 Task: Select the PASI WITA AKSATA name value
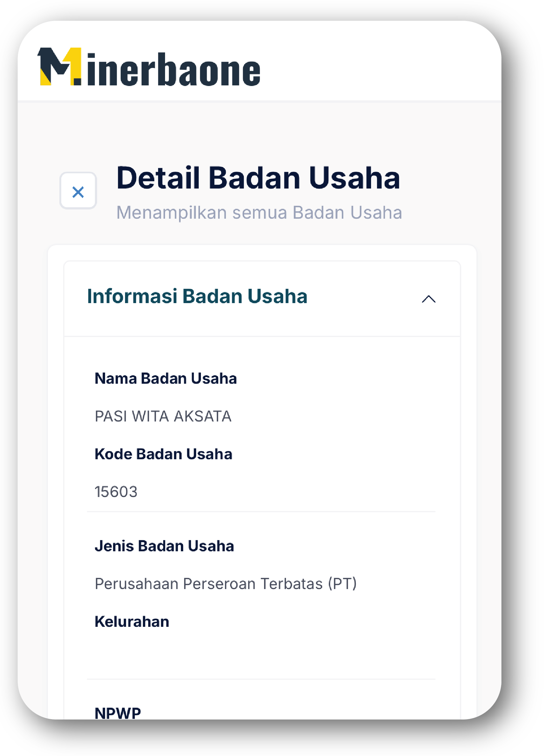coord(163,416)
